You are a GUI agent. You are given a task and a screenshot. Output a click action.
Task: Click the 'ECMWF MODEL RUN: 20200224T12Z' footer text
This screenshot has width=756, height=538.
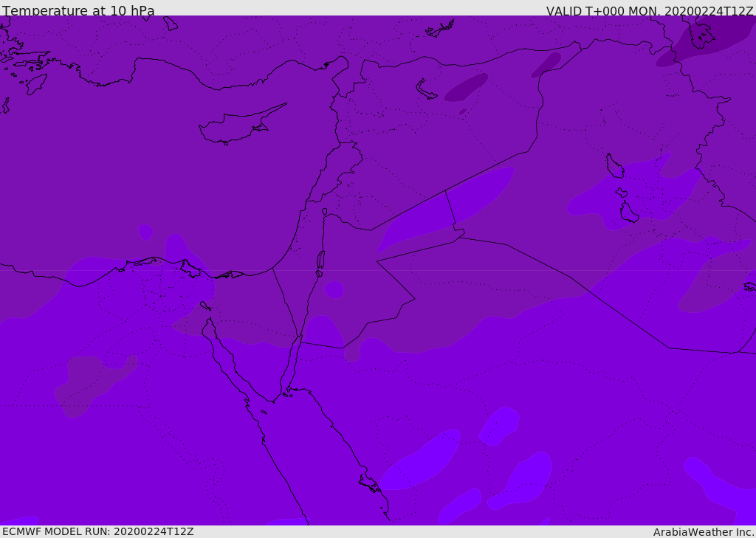click(x=98, y=532)
